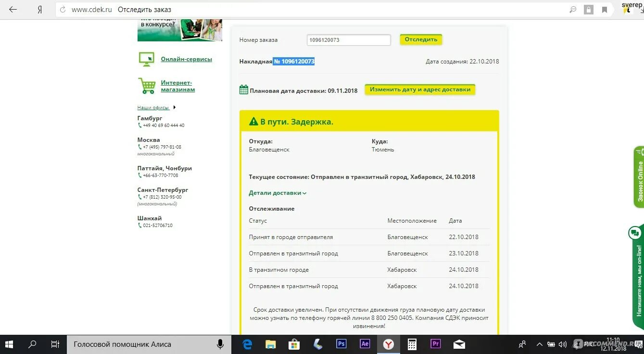
Task: Open the Звонок Online side tab
Action: point(639,177)
